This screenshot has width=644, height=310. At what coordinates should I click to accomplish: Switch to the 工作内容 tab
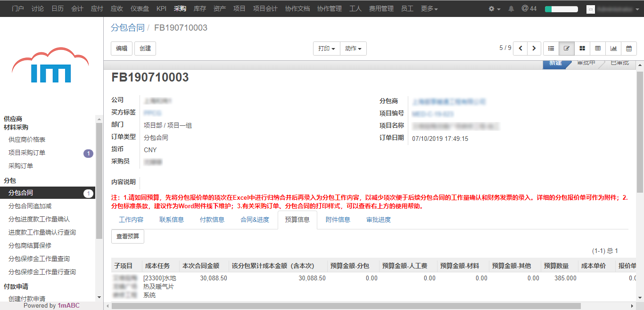pos(131,220)
